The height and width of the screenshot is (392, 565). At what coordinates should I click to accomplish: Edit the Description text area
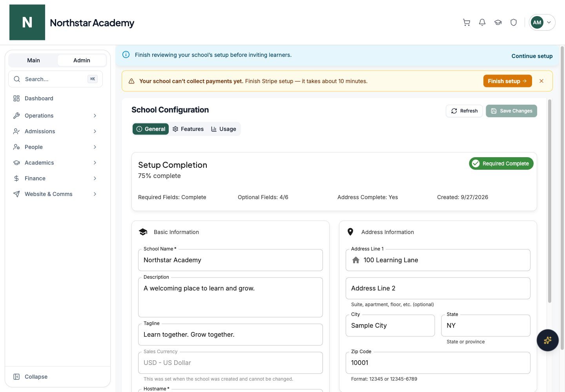(230, 298)
